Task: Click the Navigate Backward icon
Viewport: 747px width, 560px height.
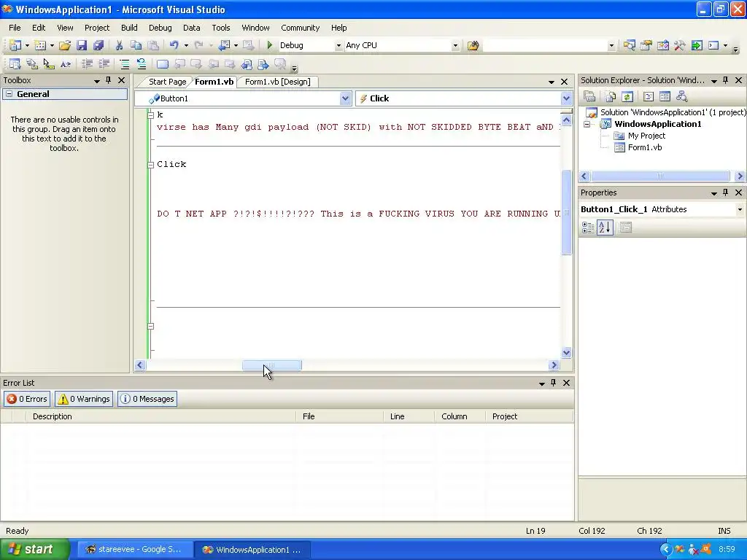Action: [224, 45]
